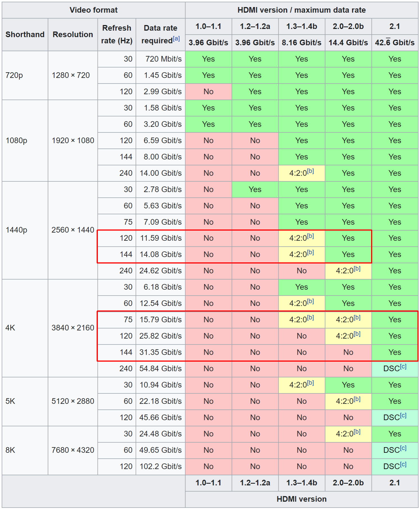Click the '144' refresh rate in the 1440p group
The image size is (420, 509).
pos(117,254)
